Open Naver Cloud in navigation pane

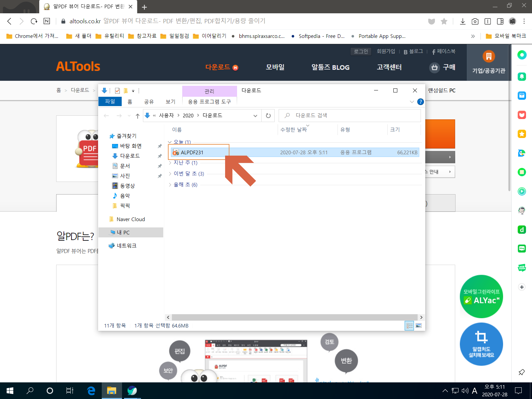tap(131, 219)
